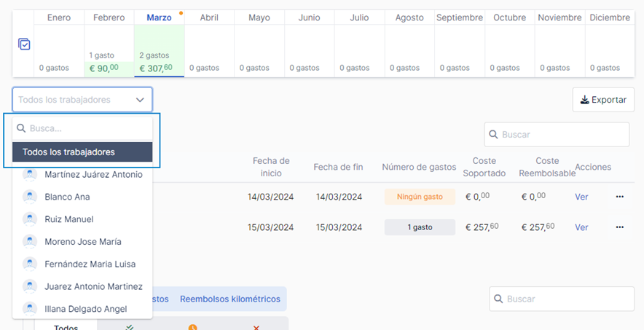Click Fecha de inicio column header

tap(271, 167)
